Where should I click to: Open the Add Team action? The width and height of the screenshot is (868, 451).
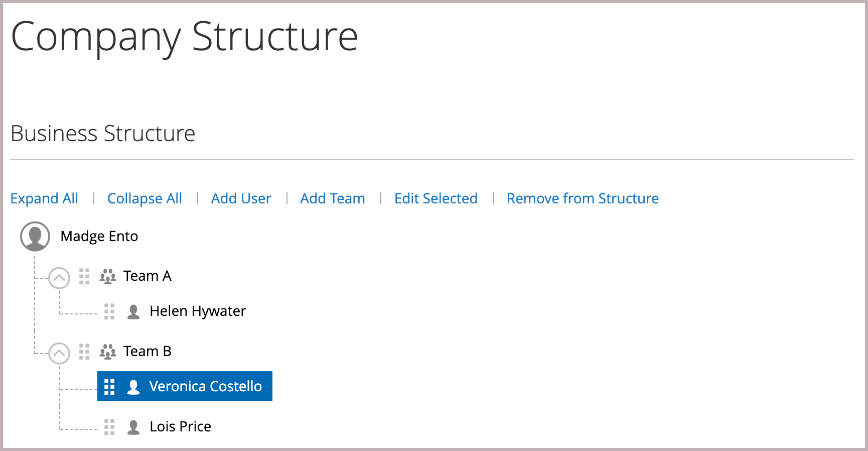(332, 198)
